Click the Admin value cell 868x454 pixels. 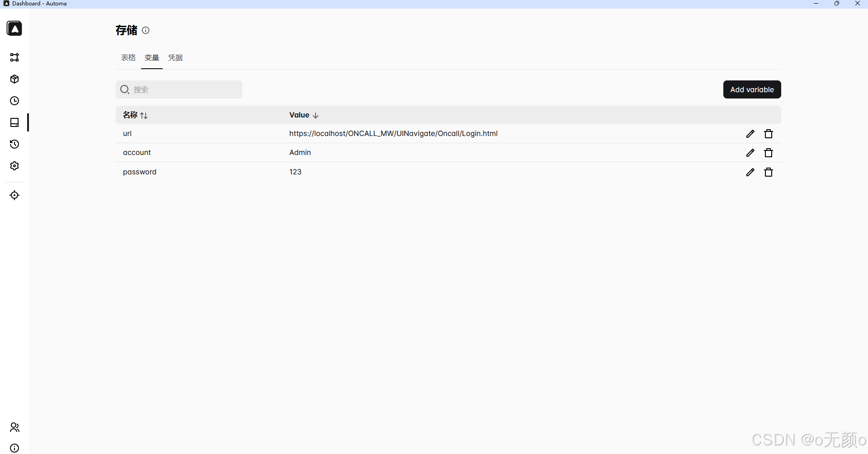pyautogui.click(x=300, y=153)
